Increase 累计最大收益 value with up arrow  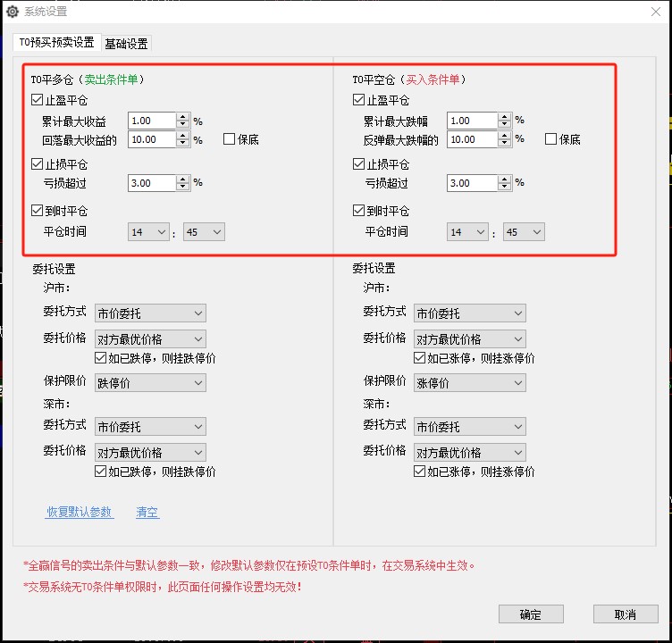pos(183,116)
